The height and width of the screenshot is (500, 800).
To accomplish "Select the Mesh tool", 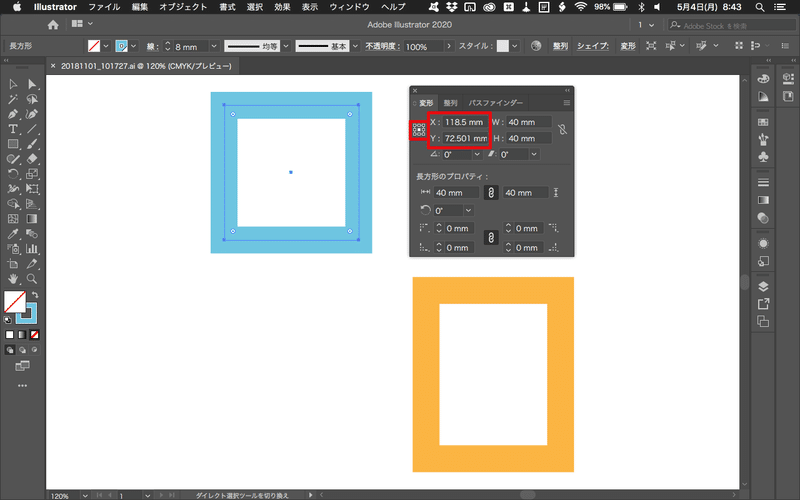I will point(13,219).
